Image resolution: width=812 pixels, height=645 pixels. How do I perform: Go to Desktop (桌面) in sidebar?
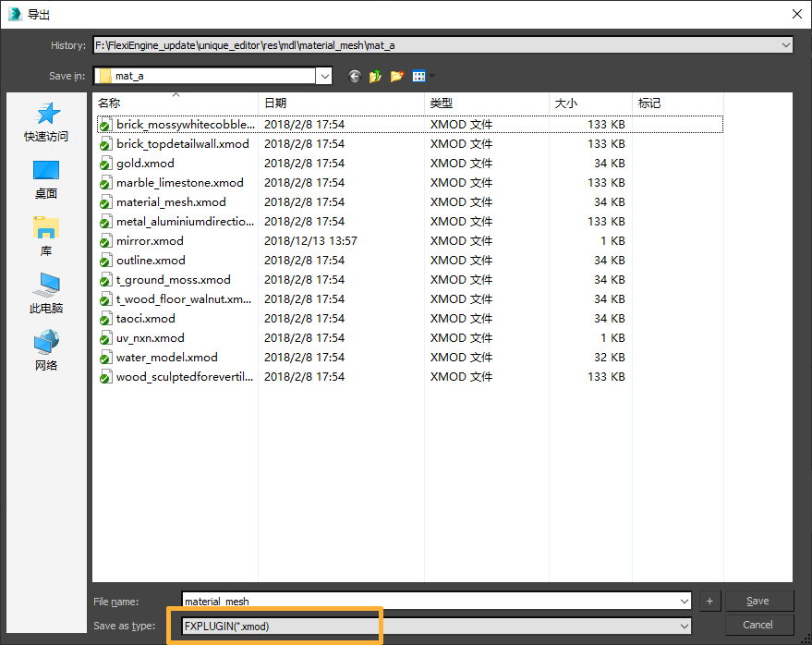click(46, 179)
